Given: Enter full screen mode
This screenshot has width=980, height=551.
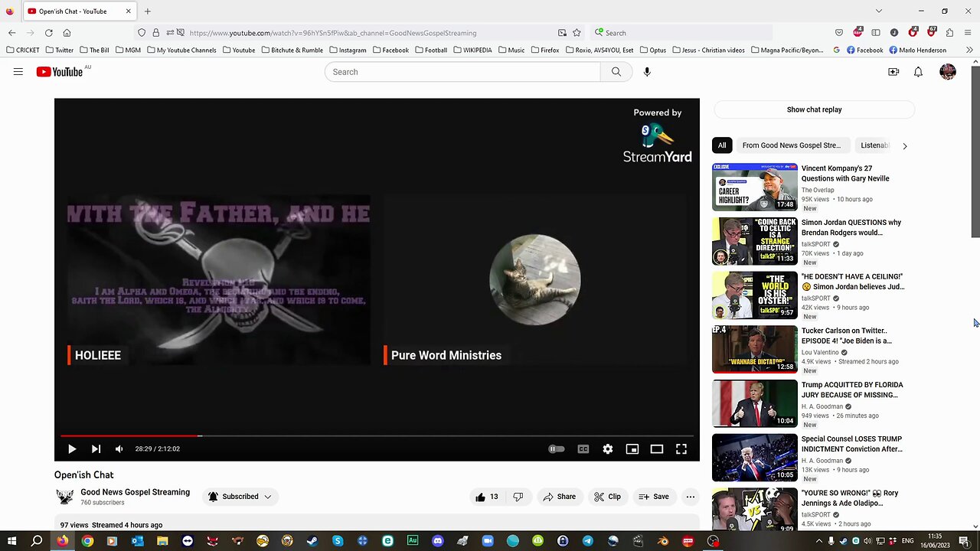Looking at the screenshot, I should click(x=681, y=449).
